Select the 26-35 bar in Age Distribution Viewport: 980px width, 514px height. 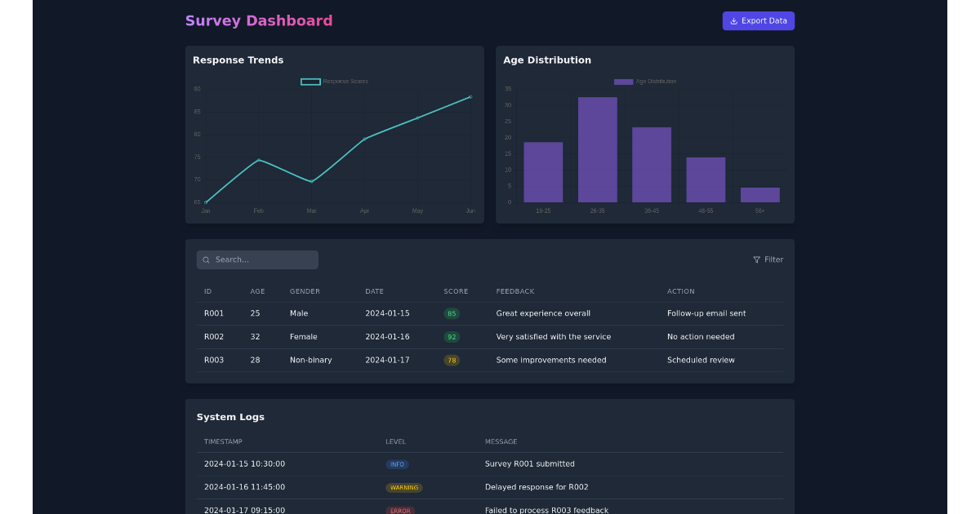pos(597,148)
